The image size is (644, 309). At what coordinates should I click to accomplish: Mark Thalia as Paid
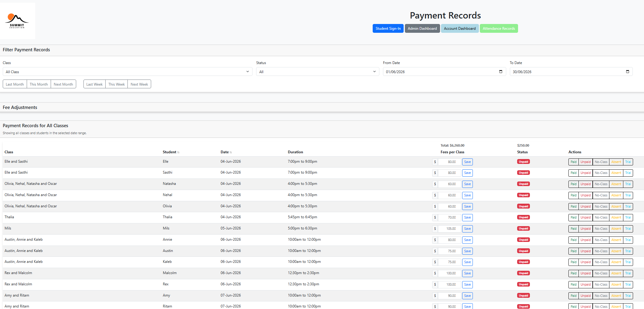coord(573,217)
